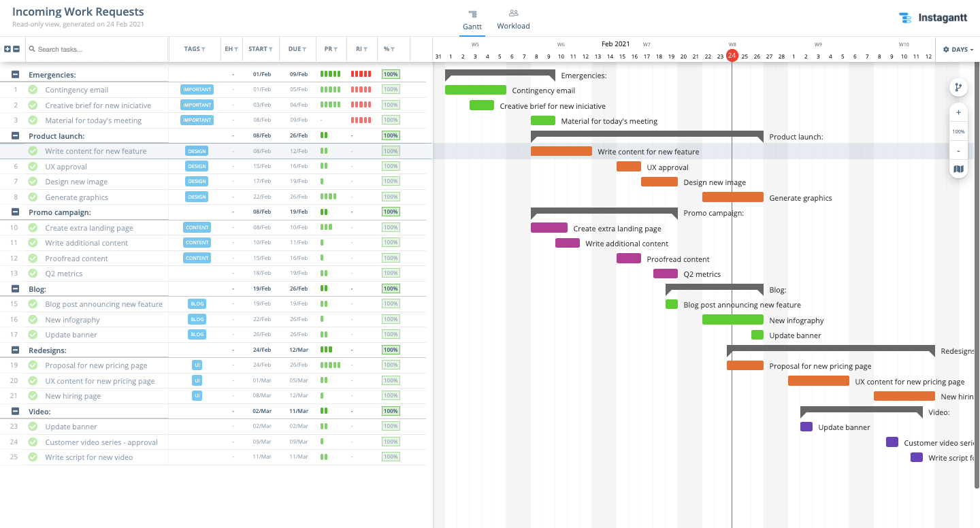This screenshot has height=528, width=980.
Task: Toggle completion checkmark for UX approval
Action: 32,166
